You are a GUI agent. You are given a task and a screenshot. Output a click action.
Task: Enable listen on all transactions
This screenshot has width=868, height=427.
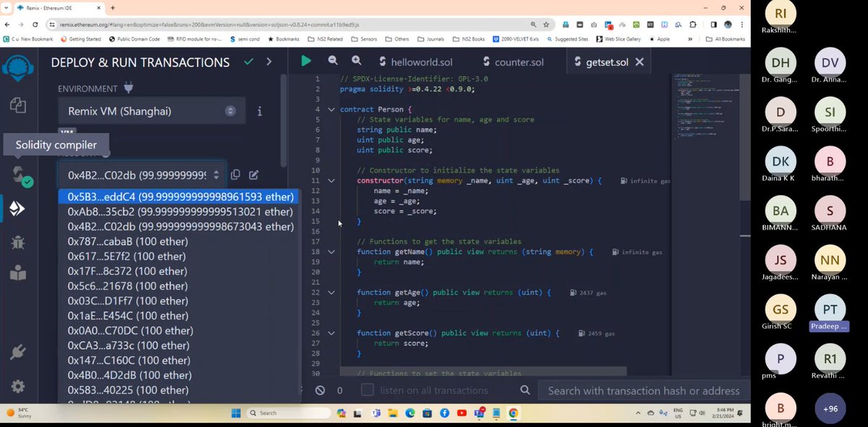[367, 390]
